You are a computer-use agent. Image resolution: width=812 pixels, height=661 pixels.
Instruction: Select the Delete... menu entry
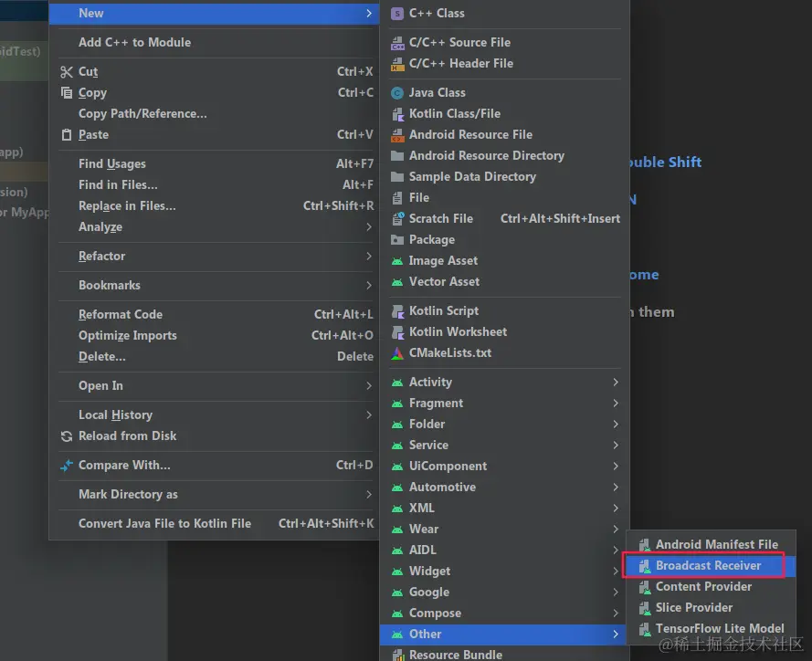coord(215,357)
